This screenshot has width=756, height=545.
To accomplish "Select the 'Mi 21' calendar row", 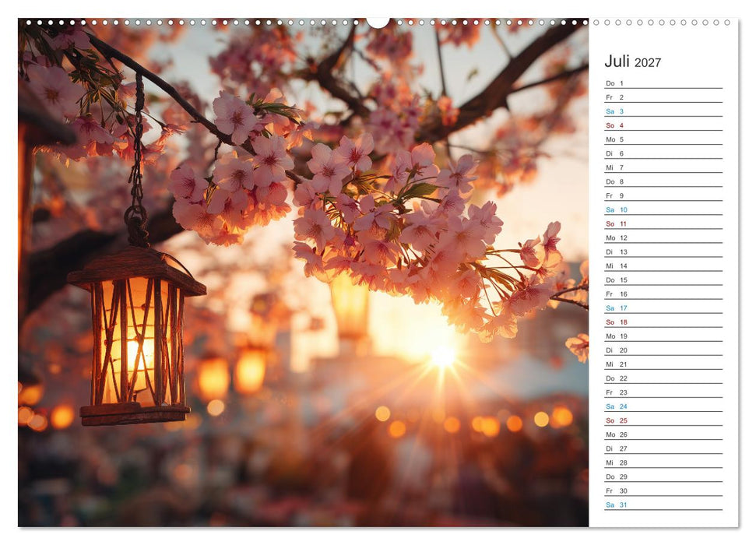I will [663, 364].
